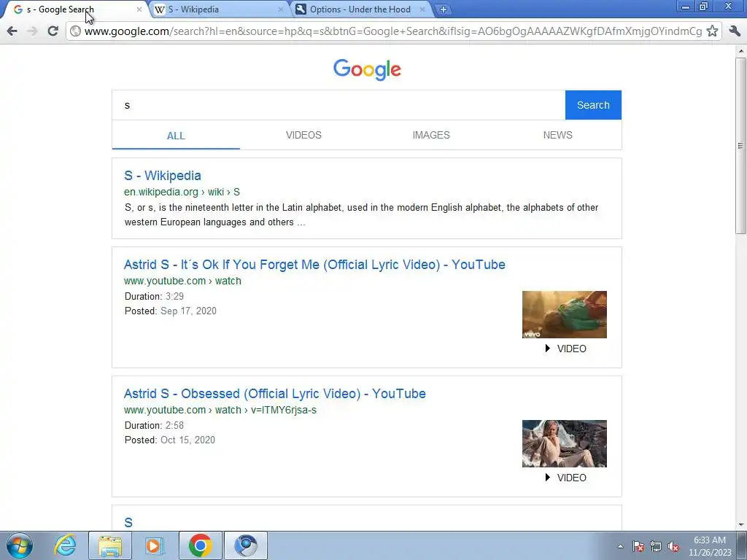Select the s - Google Search tab
Screen dimensions: 747x560
76,9
